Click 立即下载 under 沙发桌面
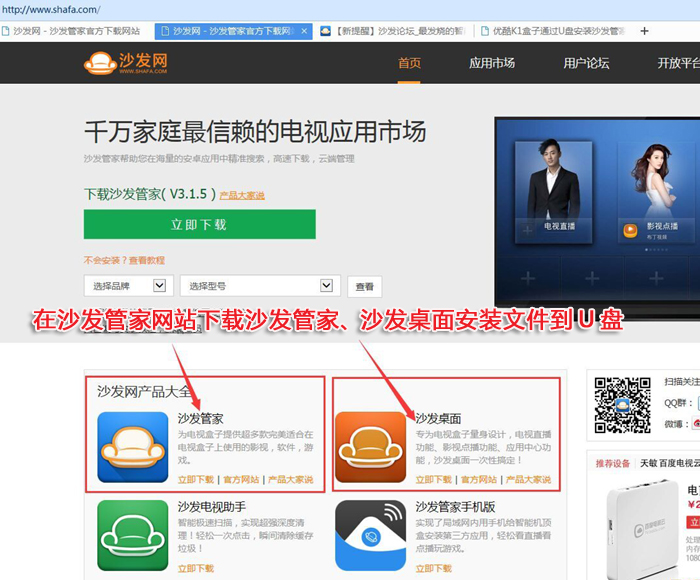700x580 pixels. pyautogui.click(x=433, y=479)
